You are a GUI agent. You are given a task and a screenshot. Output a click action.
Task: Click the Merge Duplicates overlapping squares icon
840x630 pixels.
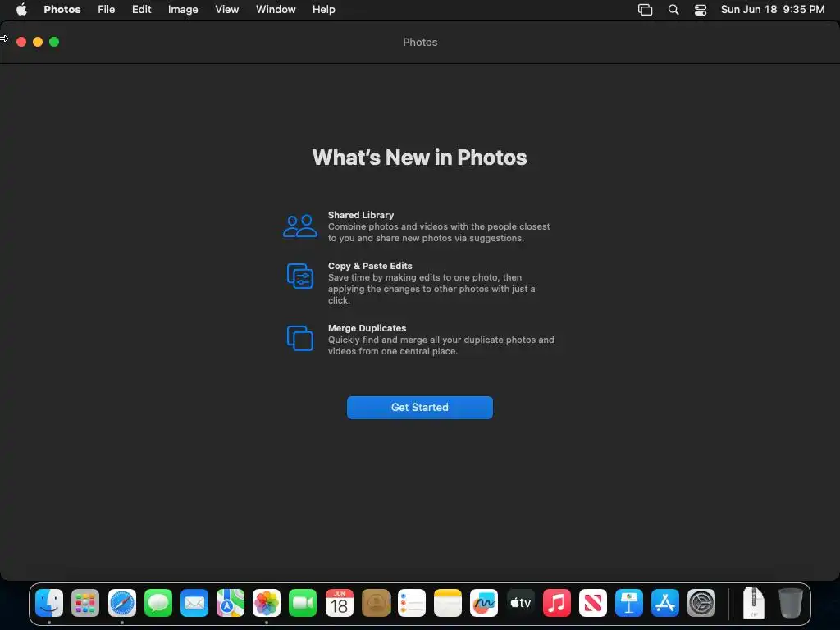300,338
